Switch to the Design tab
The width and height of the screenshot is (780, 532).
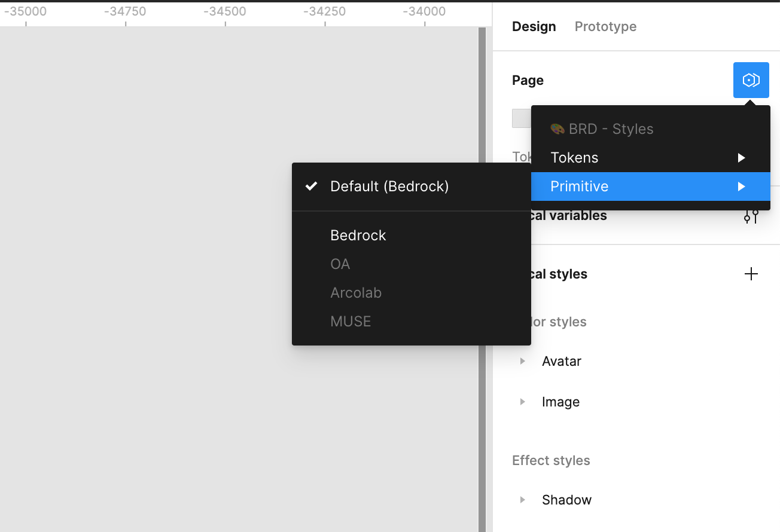point(534,26)
